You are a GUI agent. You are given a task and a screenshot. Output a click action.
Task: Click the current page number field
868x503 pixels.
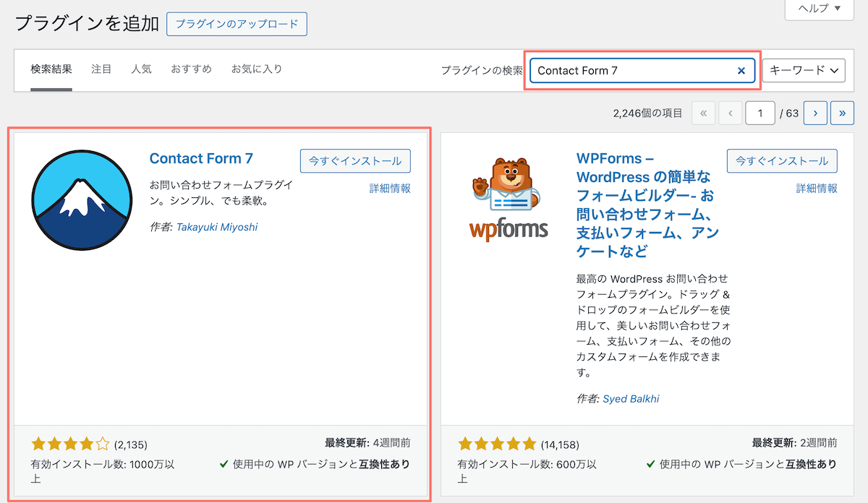coord(760,113)
